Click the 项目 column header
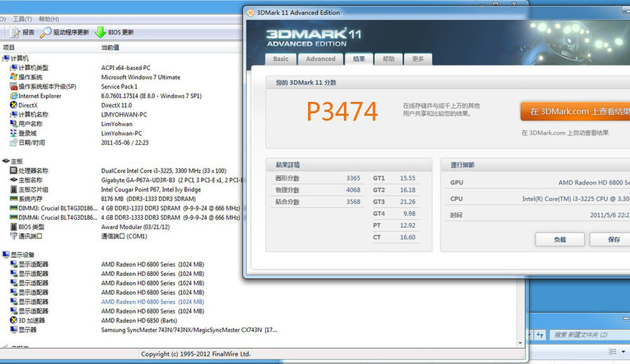Image resolution: width=630 pixels, height=364 pixels. click(9, 47)
